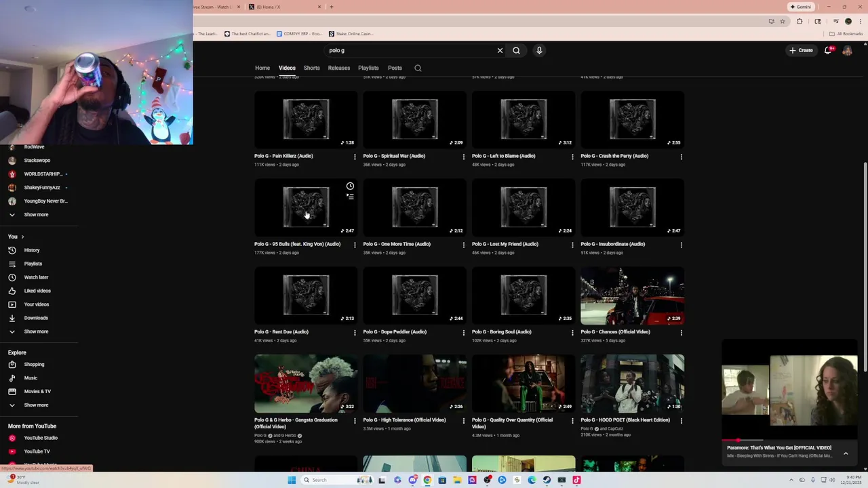Open the YouTube account avatar menu

point(847,50)
